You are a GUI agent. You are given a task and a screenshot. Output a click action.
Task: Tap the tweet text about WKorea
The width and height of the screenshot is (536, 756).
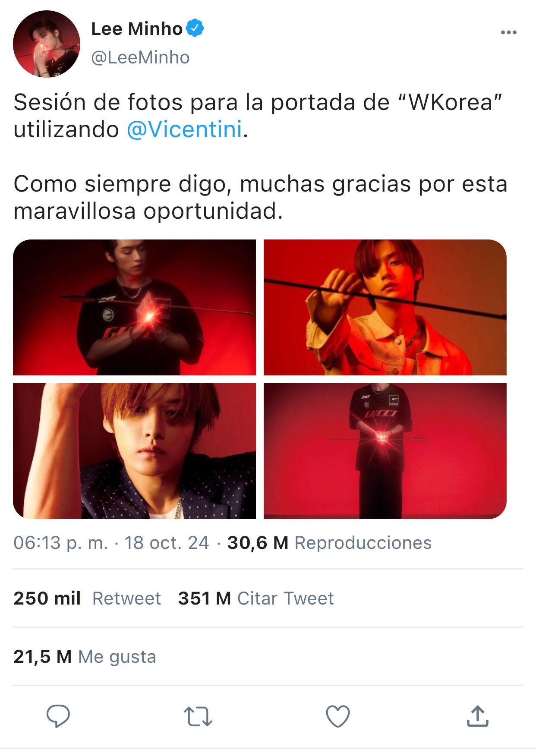pos(260,157)
